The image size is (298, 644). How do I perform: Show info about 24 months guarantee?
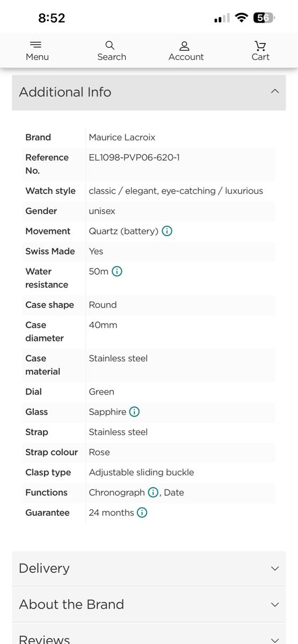coord(142,513)
